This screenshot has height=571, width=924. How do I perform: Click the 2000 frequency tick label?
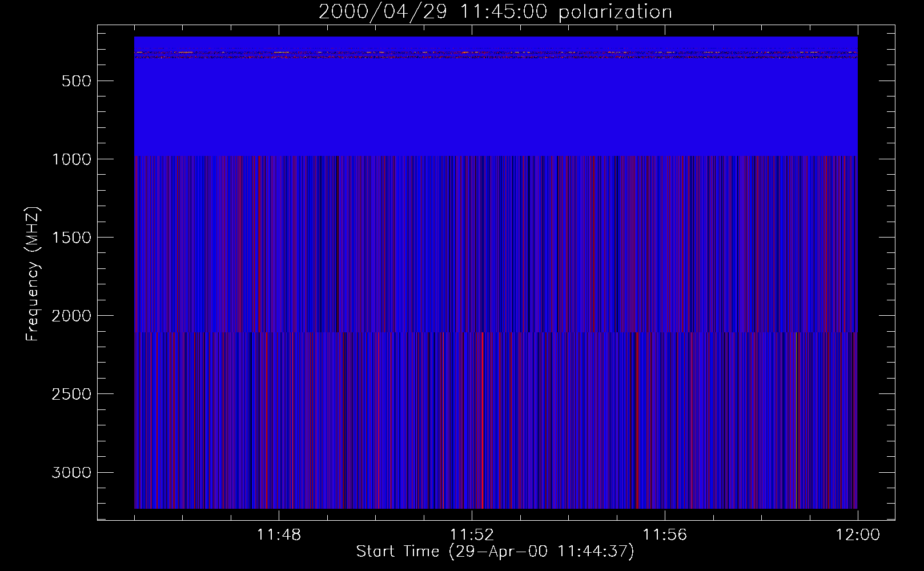tap(71, 316)
